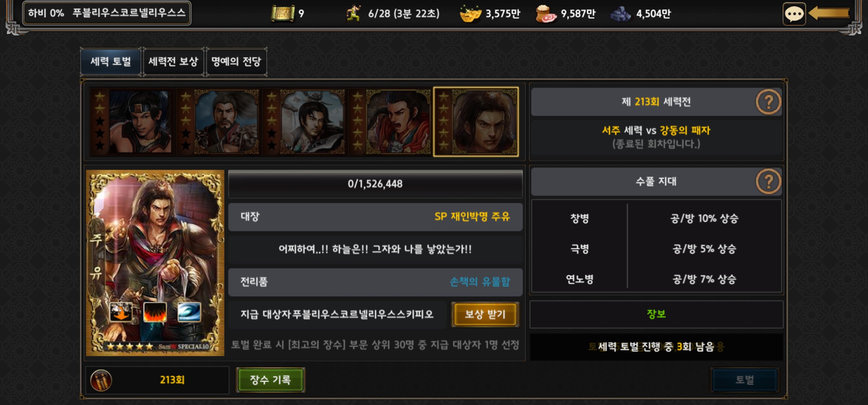Screen dimensions: 868x405
Task: Open the 장수 기록 records button
Action: coord(271,380)
